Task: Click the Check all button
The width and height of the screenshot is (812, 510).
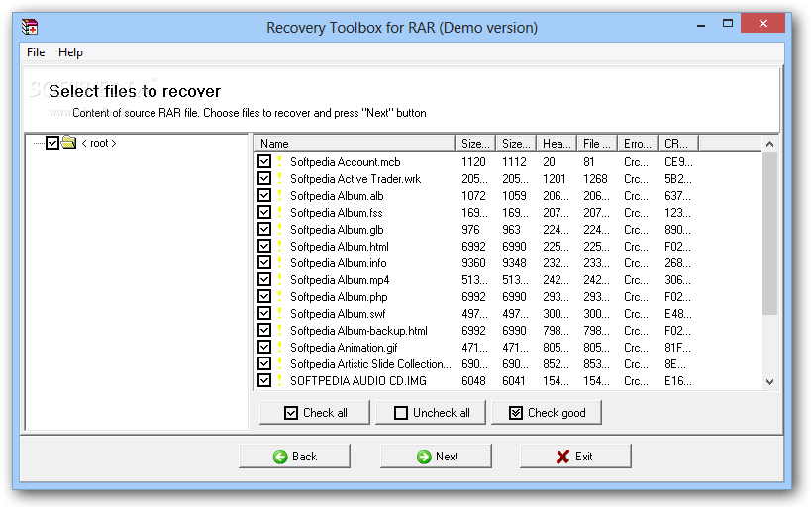Action: pyautogui.click(x=315, y=413)
